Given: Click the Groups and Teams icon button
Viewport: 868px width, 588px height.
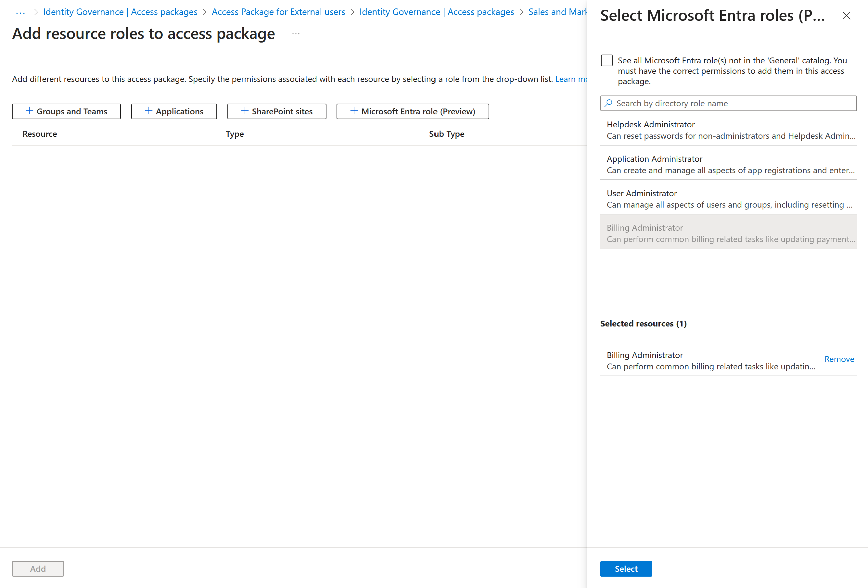Looking at the screenshot, I should point(66,111).
